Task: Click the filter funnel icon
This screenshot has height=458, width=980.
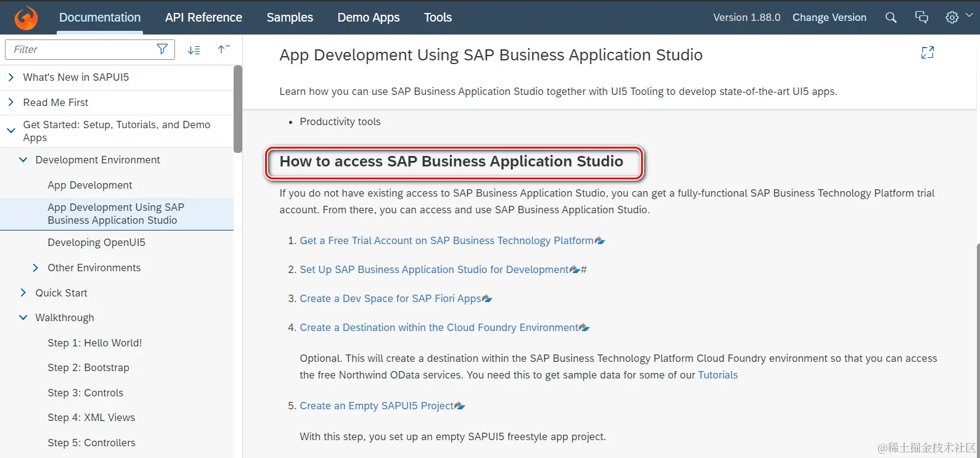Action: [162, 49]
